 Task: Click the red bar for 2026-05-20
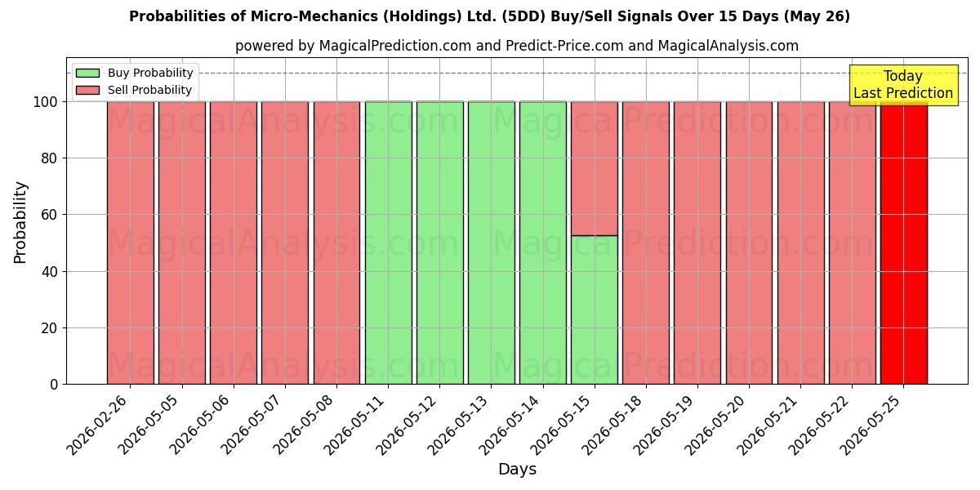[x=749, y=243]
